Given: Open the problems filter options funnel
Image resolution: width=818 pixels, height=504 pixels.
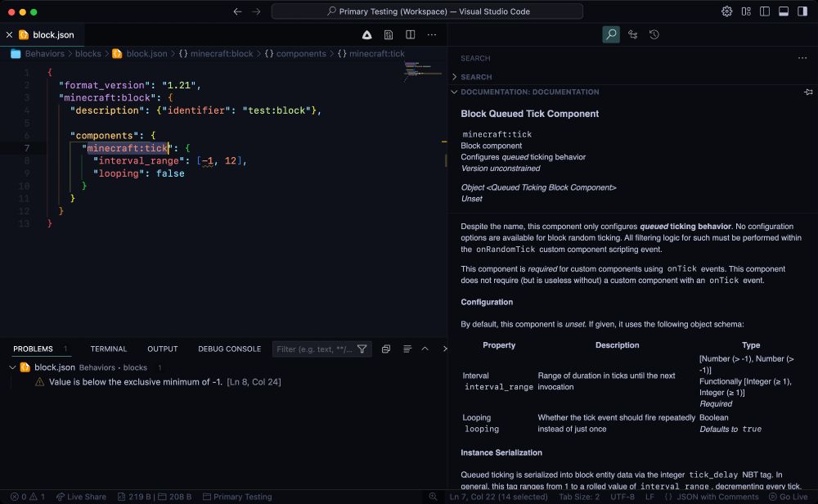Looking at the screenshot, I should pos(362,349).
